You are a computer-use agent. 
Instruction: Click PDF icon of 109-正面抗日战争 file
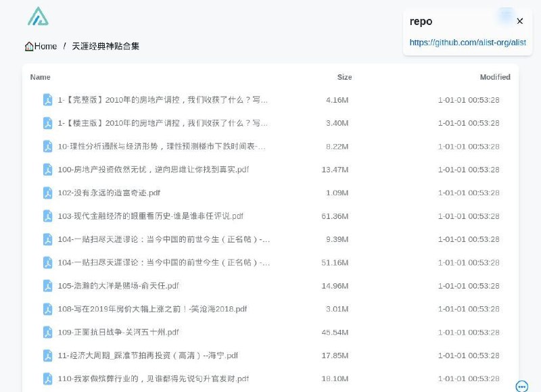pos(48,333)
